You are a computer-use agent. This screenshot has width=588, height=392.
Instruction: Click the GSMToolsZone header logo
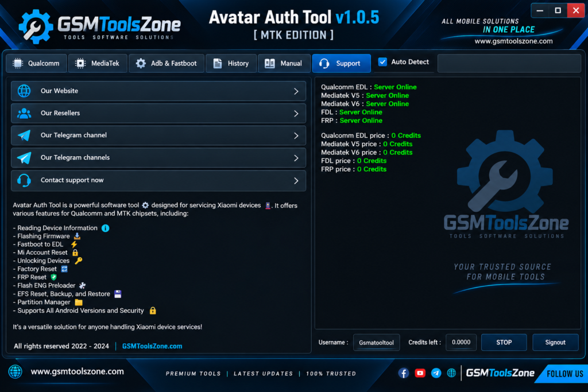click(100, 26)
